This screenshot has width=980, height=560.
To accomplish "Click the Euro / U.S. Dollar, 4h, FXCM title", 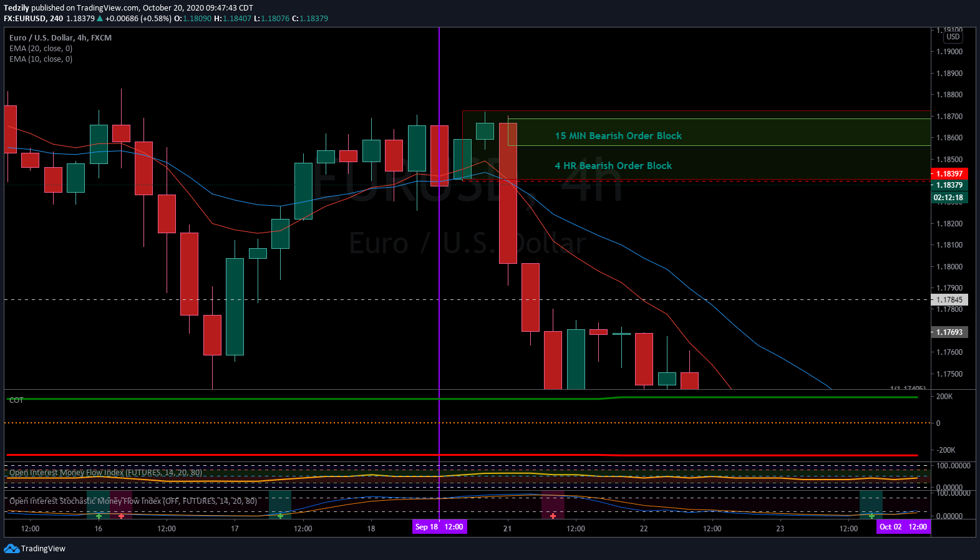I will point(61,38).
